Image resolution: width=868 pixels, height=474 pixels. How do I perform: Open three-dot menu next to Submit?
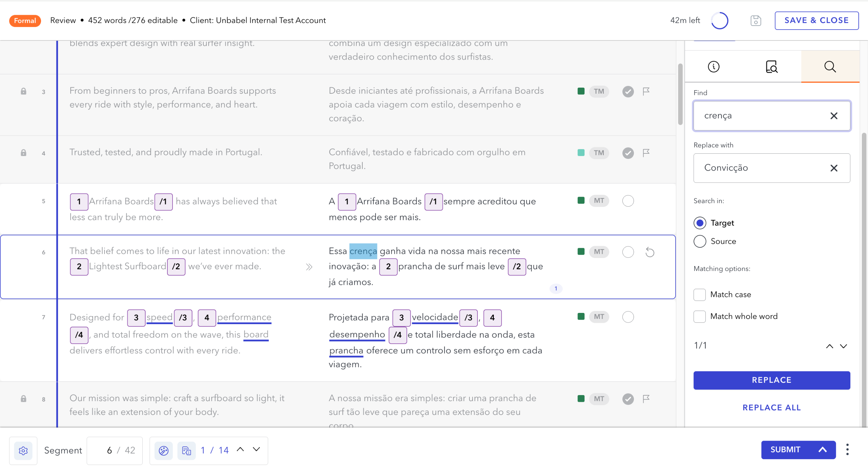pyautogui.click(x=847, y=450)
